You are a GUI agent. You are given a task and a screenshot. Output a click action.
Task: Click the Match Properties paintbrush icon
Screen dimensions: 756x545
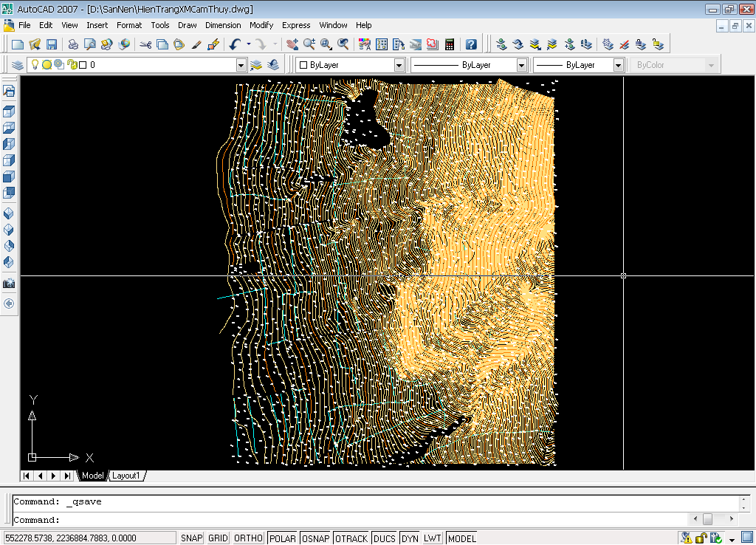pos(197,44)
